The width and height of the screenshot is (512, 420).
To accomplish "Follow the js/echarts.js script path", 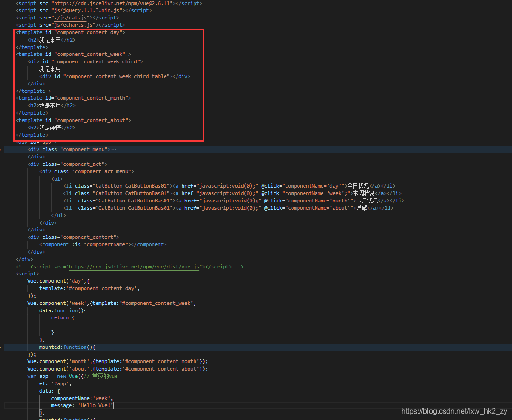I will pos(75,25).
